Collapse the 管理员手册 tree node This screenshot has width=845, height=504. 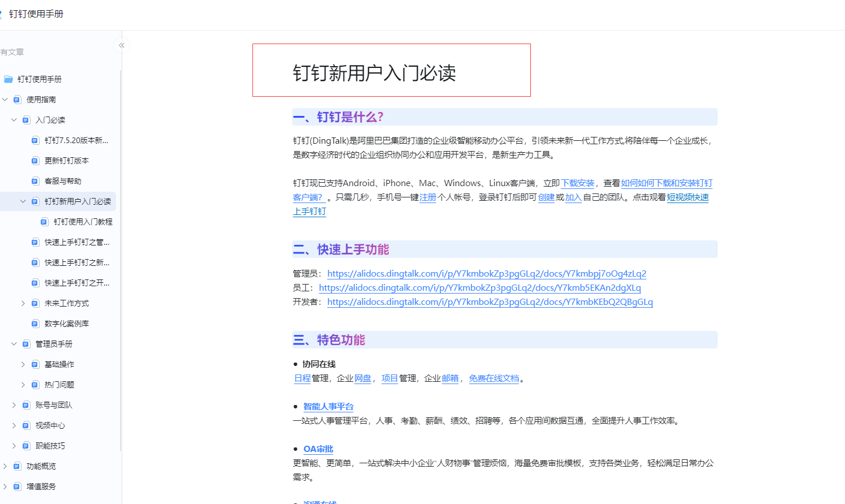click(14, 344)
